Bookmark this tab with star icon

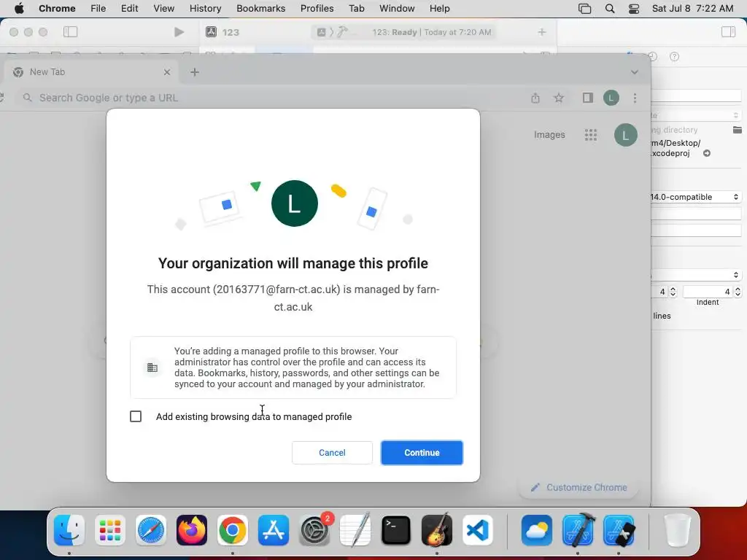pyautogui.click(x=559, y=98)
